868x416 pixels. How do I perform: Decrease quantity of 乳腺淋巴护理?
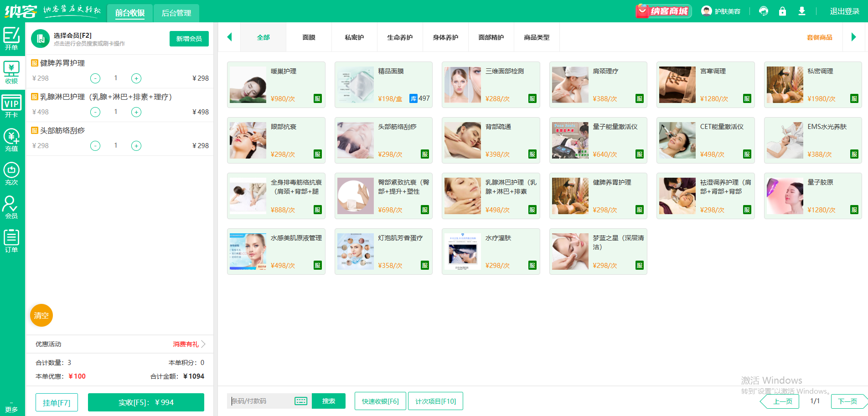95,112
